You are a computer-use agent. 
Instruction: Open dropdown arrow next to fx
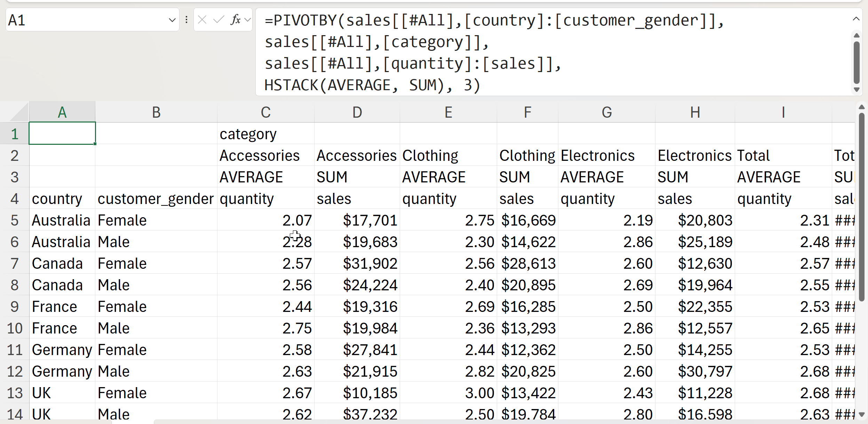pos(248,20)
